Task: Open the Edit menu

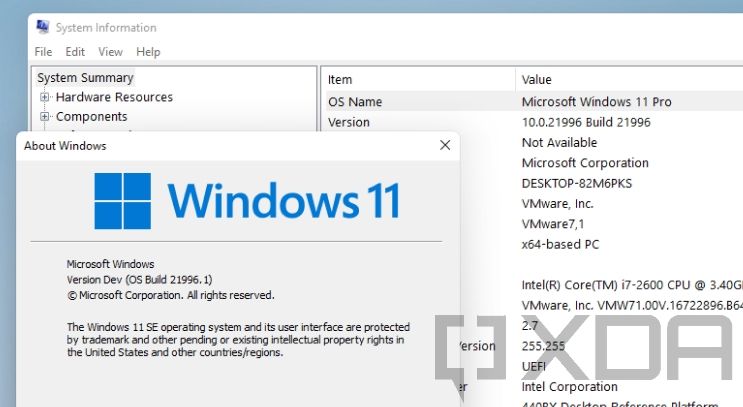Action: pos(75,52)
